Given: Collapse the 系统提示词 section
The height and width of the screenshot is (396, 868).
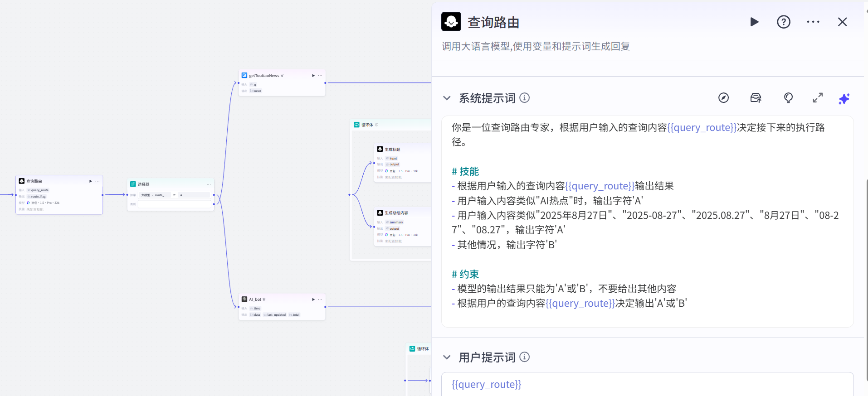Looking at the screenshot, I should [x=447, y=98].
